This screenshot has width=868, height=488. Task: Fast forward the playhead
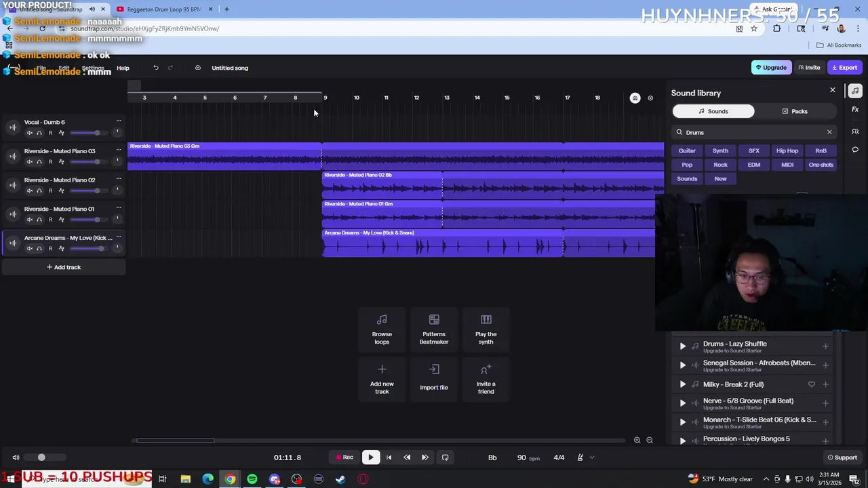425,457
